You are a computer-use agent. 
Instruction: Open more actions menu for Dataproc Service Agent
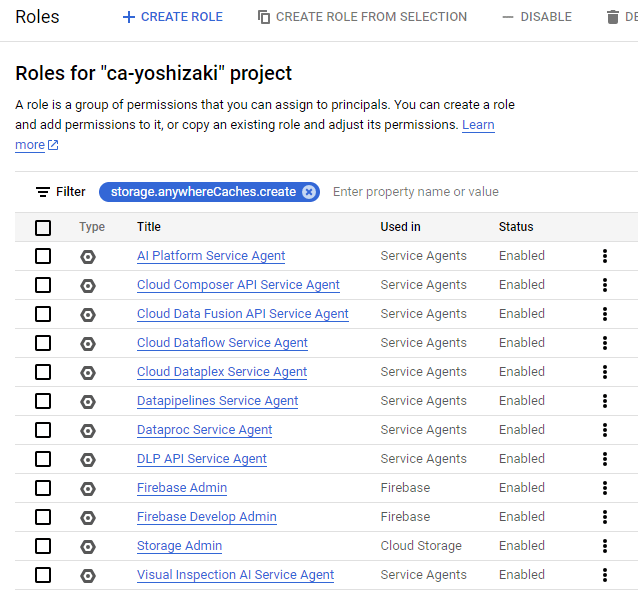click(605, 430)
